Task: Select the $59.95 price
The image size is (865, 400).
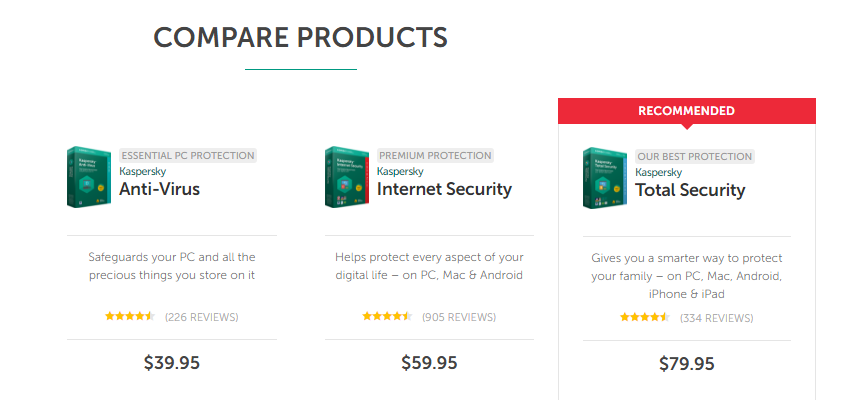Action: coord(429,363)
